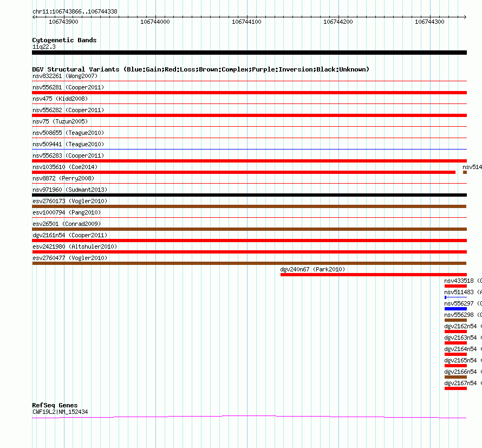Open nsv556283 (Cooper2011) variant label

(x=68, y=155)
